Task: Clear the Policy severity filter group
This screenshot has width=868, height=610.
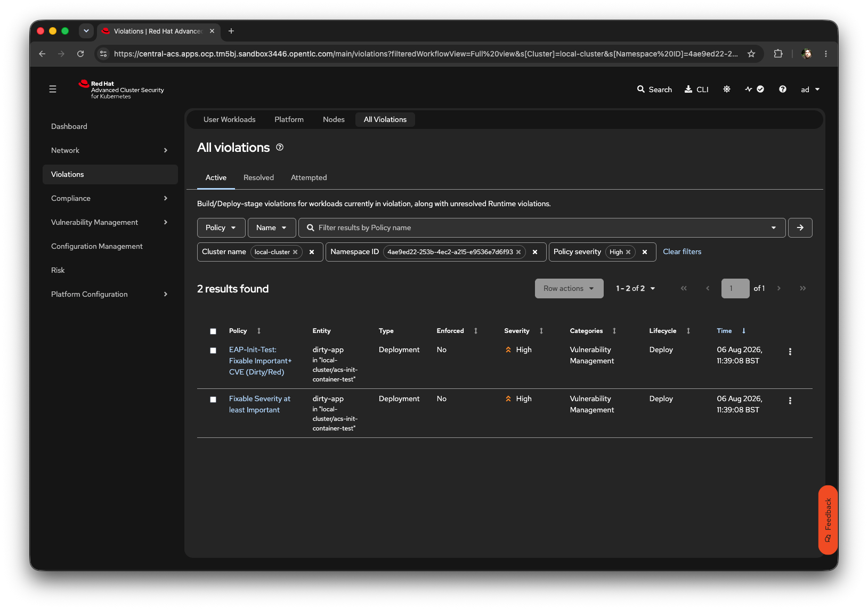Action: [645, 252]
